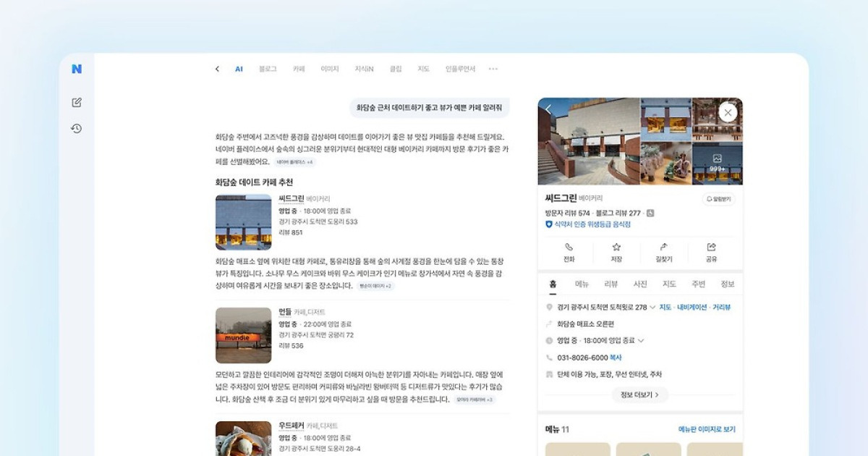Call the cafe using the 전화 phone icon
The width and height of the screenshot is (868, 456).
tap(569, 253)
